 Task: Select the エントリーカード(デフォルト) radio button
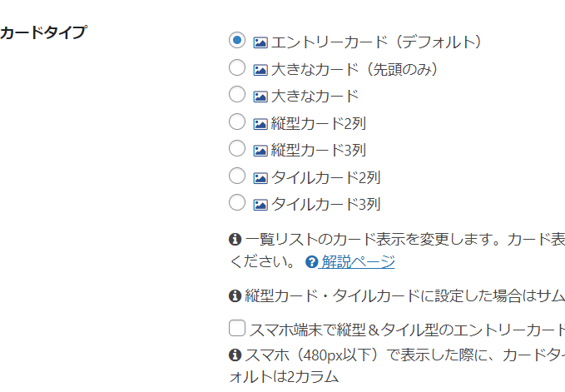[x=237, y=40]
